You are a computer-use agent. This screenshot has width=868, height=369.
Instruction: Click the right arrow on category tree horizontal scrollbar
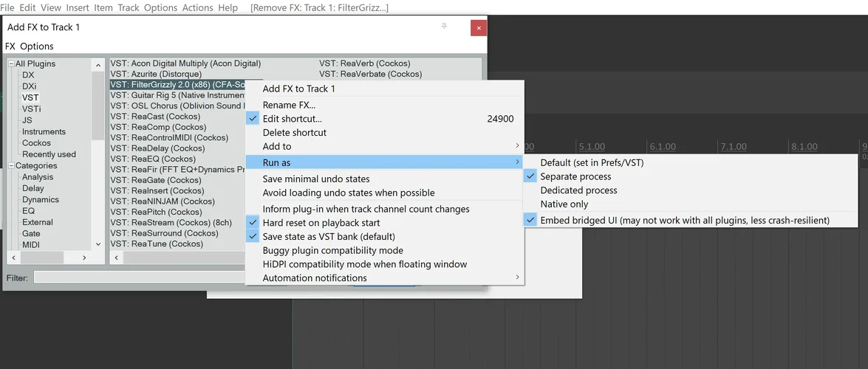pyautogui.click(x=84, y=258)
